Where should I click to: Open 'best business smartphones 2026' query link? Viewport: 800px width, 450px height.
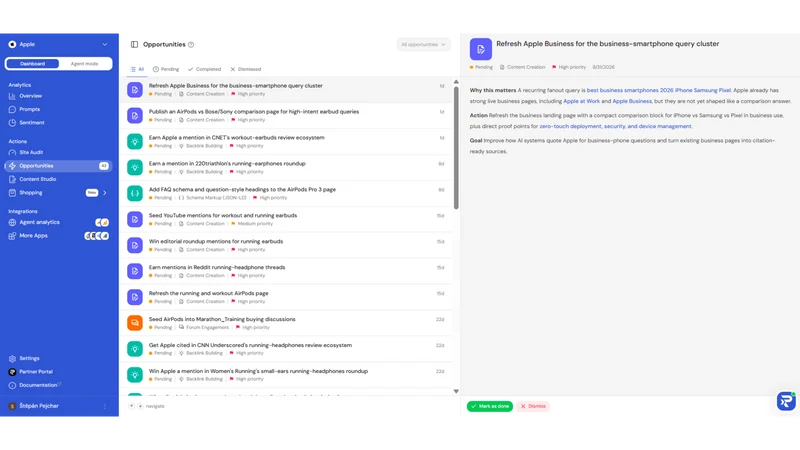pyautogui.click(x=659, y=90)
